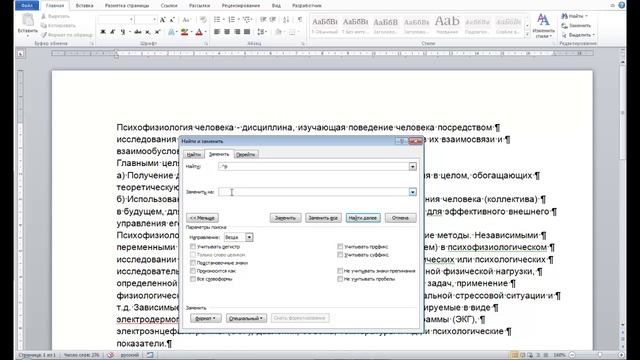This screenshot has width=640, height=360.
Task: Switch to the Найти dialog tab
Action: coord(193,154)
